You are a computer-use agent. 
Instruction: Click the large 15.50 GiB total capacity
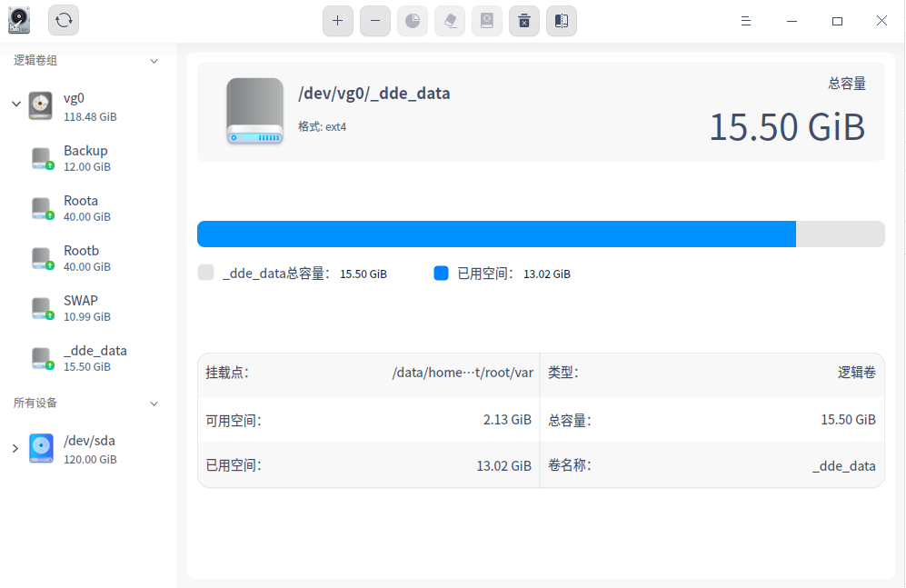pos(787,127)
